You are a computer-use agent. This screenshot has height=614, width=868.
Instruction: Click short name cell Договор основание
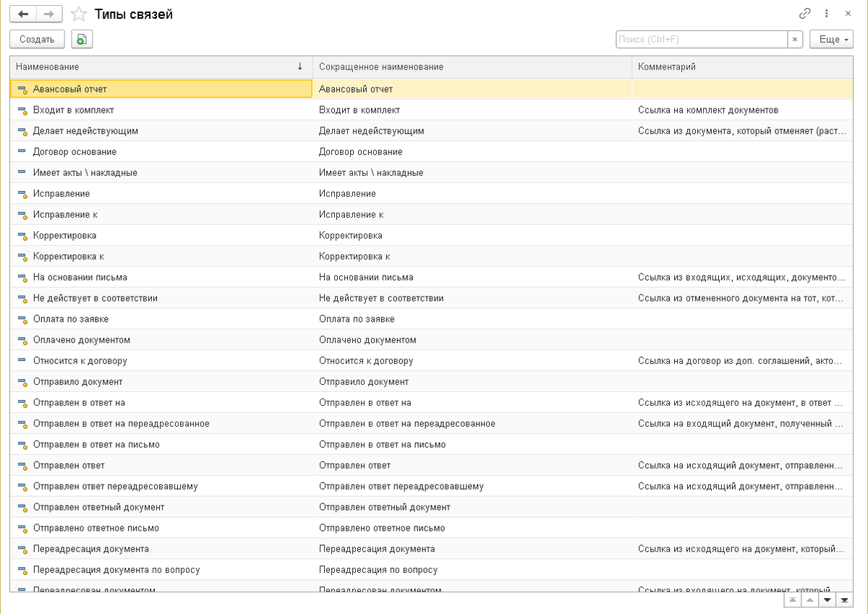pos(472,152)
